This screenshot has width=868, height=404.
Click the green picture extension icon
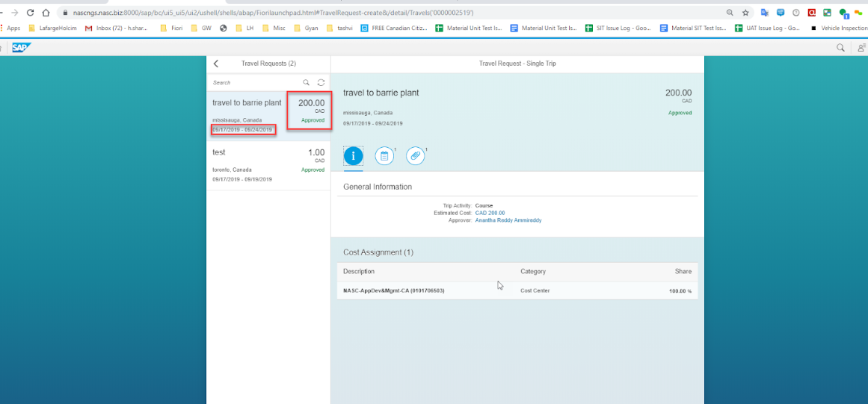point(827,12)
